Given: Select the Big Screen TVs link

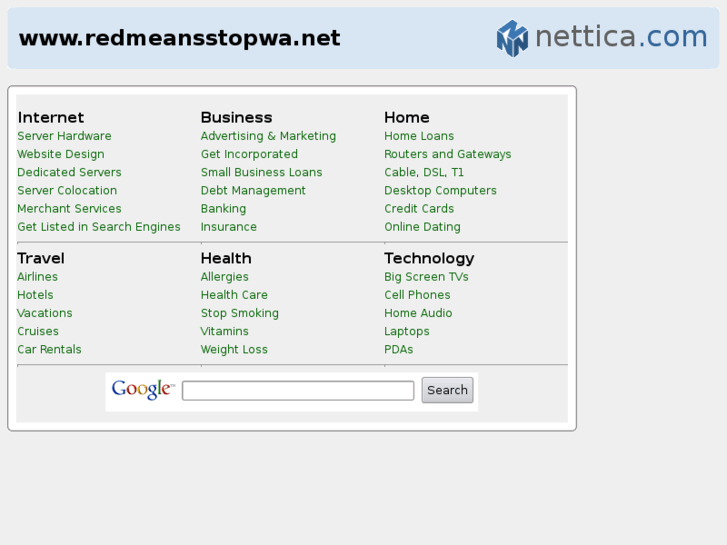Looking at the screenshot, I should click(426, 277).
